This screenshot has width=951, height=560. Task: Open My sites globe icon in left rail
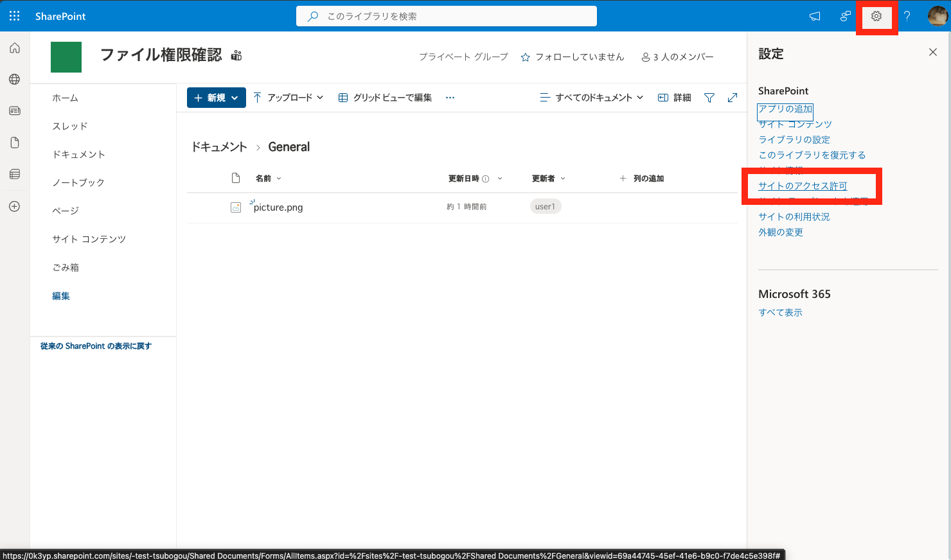(14, 80)
